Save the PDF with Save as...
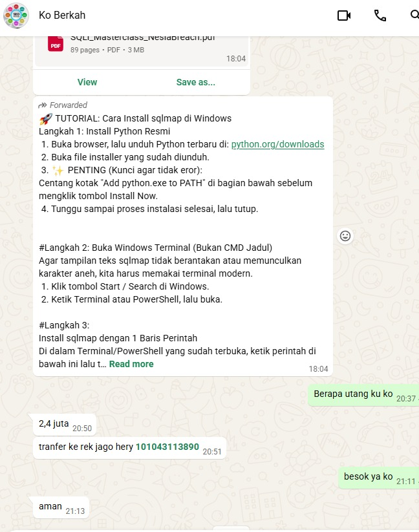The width and height of the screenshot is (419, 532). tap(196, 82)
